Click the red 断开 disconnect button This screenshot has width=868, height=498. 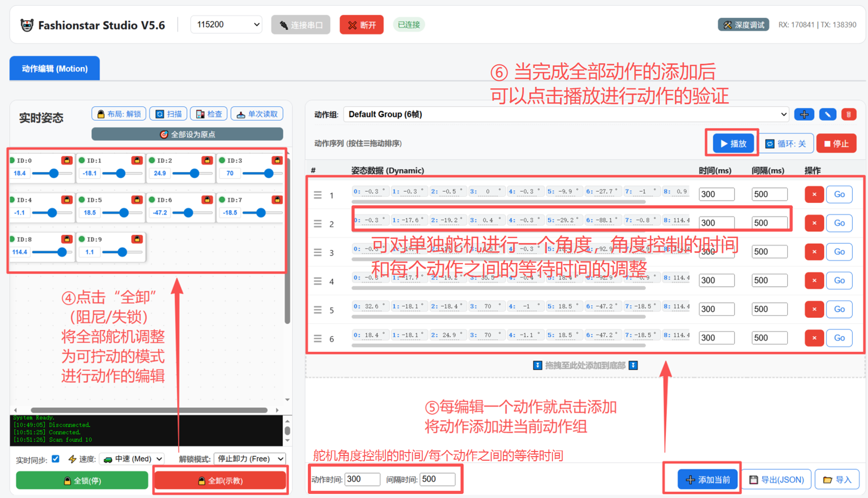click(x=361, y=25)
